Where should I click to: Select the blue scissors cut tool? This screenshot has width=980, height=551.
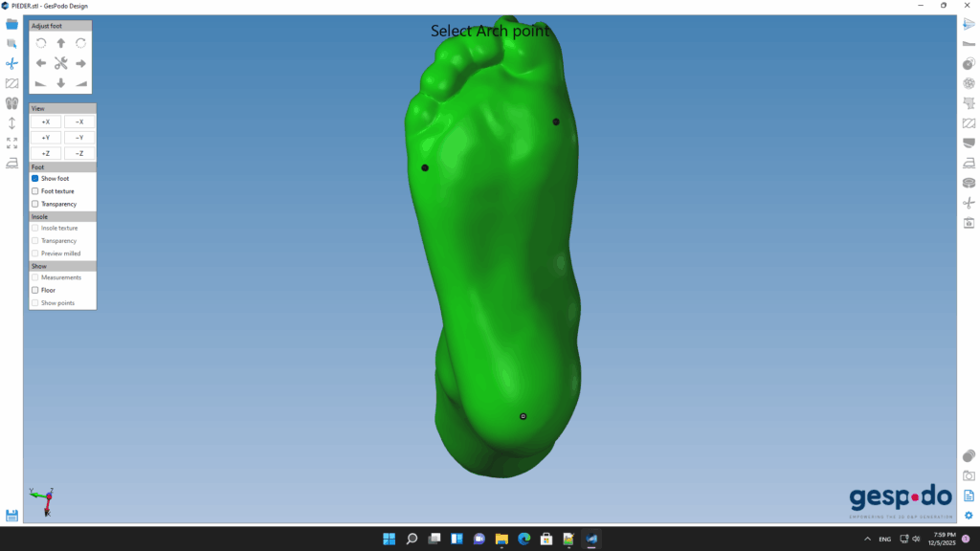[11, 63]
